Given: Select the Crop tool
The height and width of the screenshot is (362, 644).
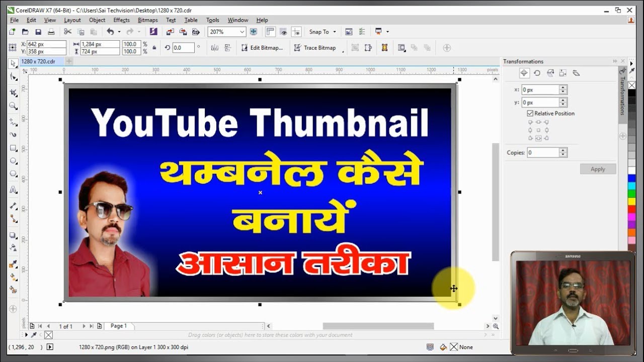Looking at the screenshot, I should point(13,93).
